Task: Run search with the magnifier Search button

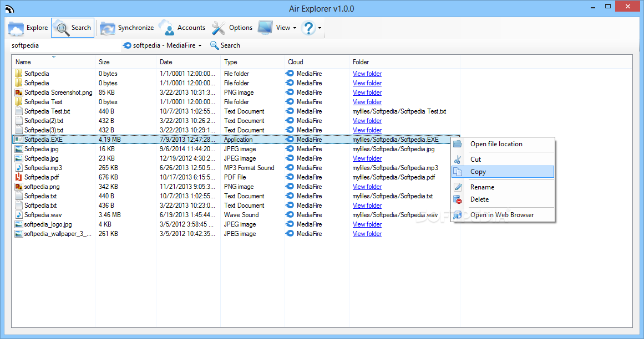Action: [x=225, y=45]
